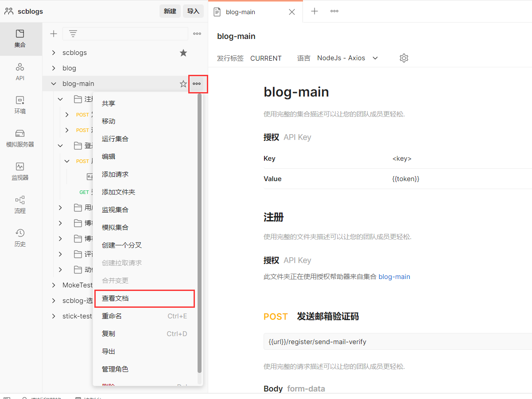Select 共享 from context menu
This screenshot has height=399, width=532.
[145, 104]
